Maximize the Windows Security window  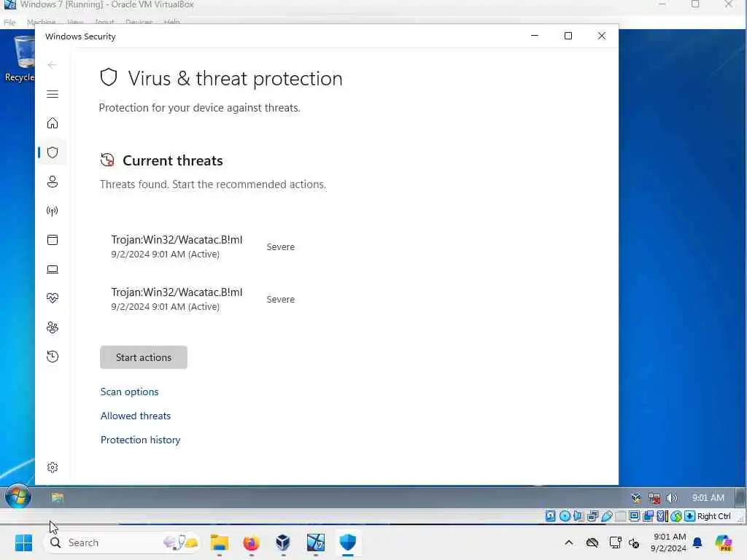(568, 36)
